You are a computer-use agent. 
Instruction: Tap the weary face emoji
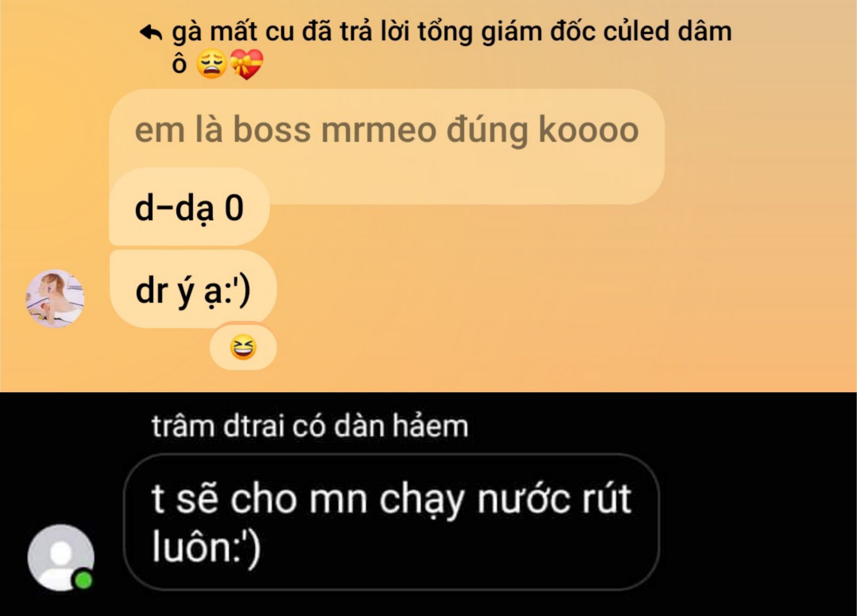pos(212,64)
